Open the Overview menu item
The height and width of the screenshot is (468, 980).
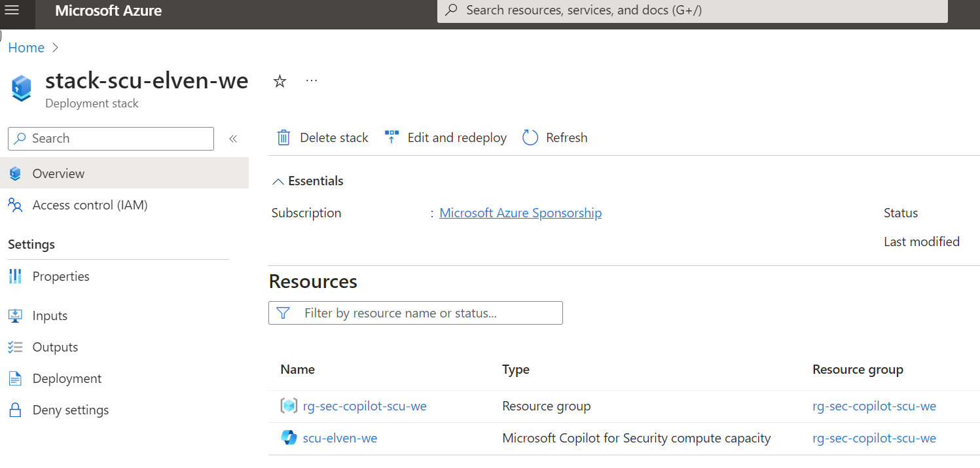click(x=124, y=173)
